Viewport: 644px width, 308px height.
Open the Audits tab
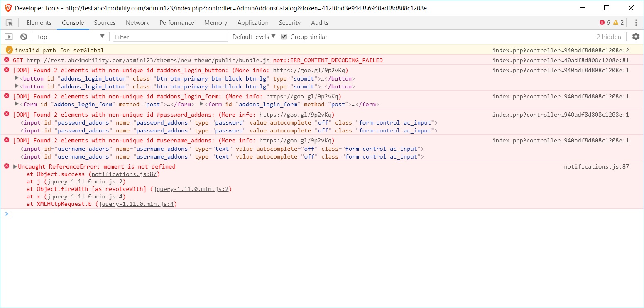point(320,23)
